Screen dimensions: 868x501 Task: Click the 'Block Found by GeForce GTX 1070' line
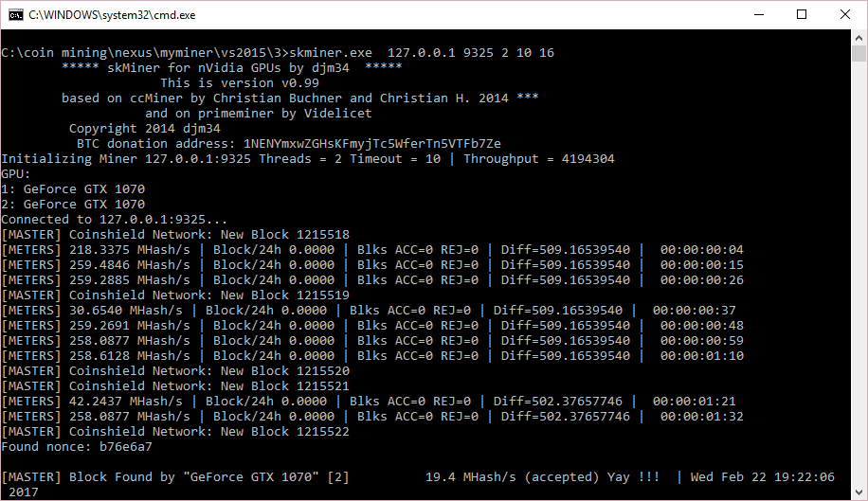[x=175, y=476]
